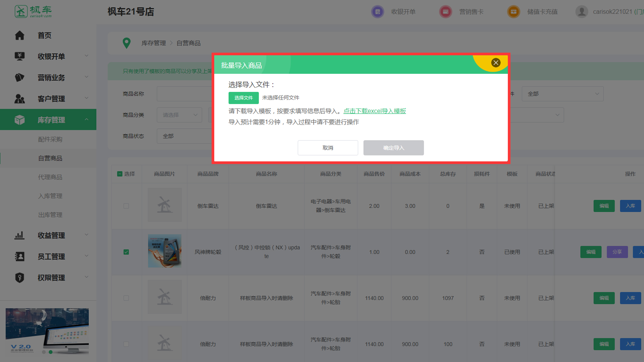
Task: Open 入库管理 submenu item
Action: 50,196
